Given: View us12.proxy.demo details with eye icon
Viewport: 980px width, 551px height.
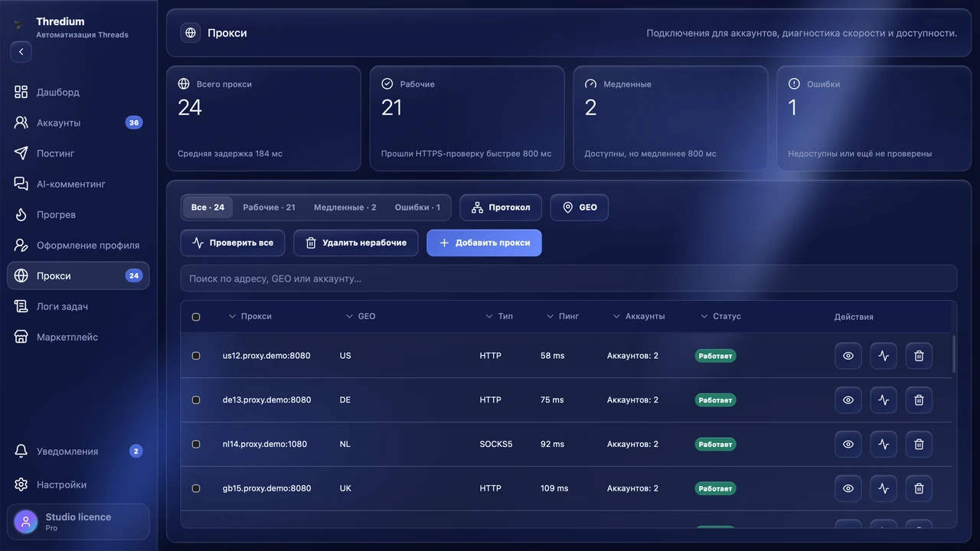Looking at the screenshot, I should [848, 356].
